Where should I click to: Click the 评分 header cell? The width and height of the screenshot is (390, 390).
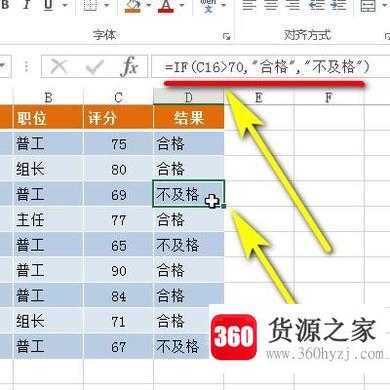pos(118,118)
